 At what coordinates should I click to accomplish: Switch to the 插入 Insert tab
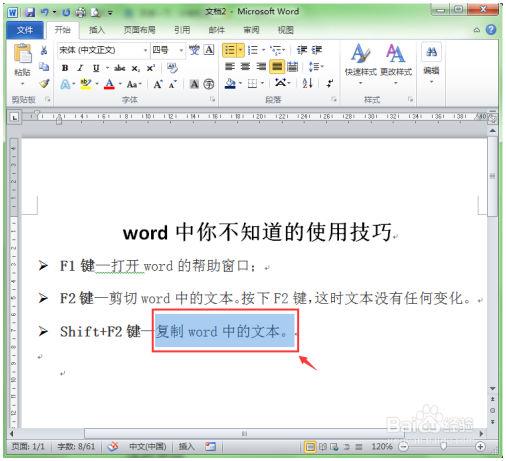[97, 30]
